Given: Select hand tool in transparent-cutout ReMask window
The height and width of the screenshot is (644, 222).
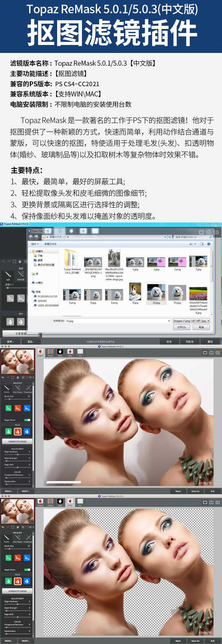Looking at the screenshot, I should click(x=18, y=527).
